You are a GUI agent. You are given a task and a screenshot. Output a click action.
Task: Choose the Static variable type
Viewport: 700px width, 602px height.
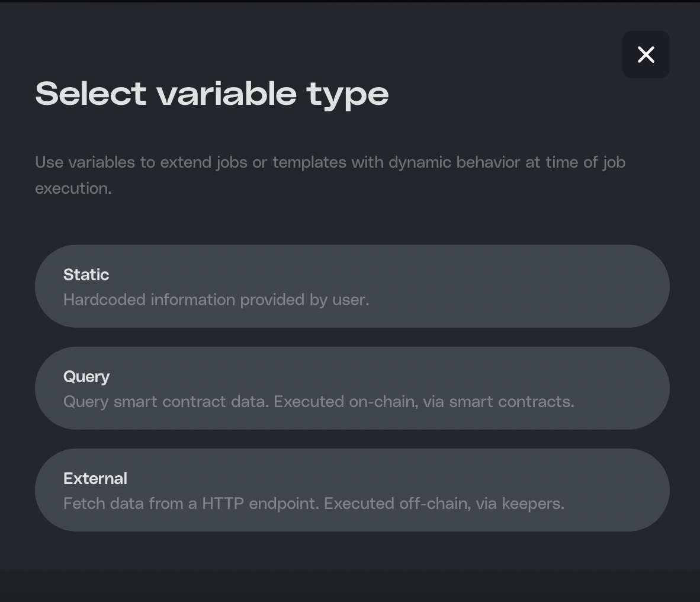point(352,286)
